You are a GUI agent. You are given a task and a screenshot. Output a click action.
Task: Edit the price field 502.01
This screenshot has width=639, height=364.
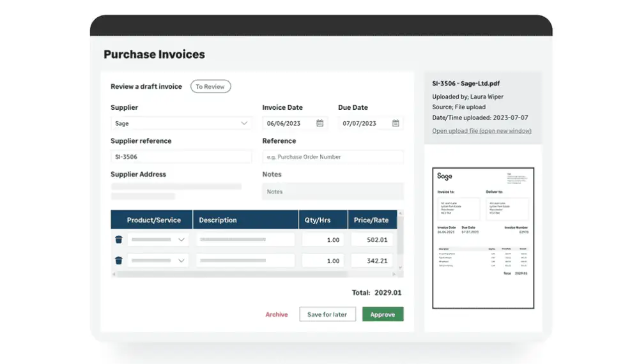tap(372, 239)
